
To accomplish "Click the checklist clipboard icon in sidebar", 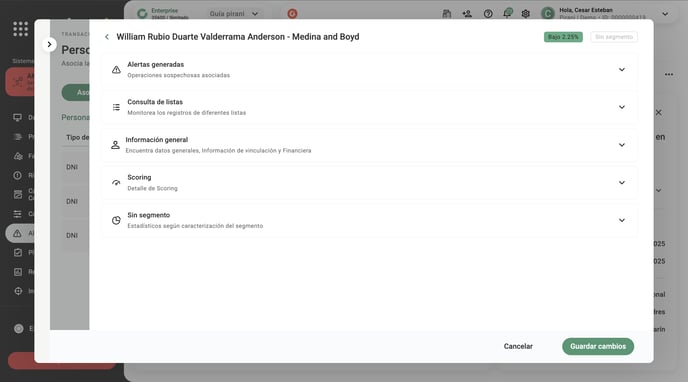I will (18, 253).
